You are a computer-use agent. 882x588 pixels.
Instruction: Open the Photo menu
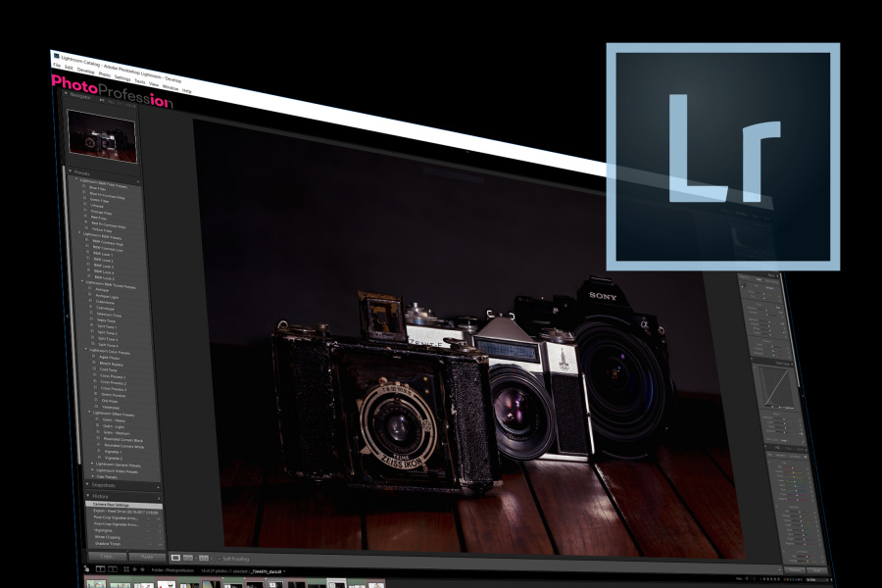[x=105, y=73]
